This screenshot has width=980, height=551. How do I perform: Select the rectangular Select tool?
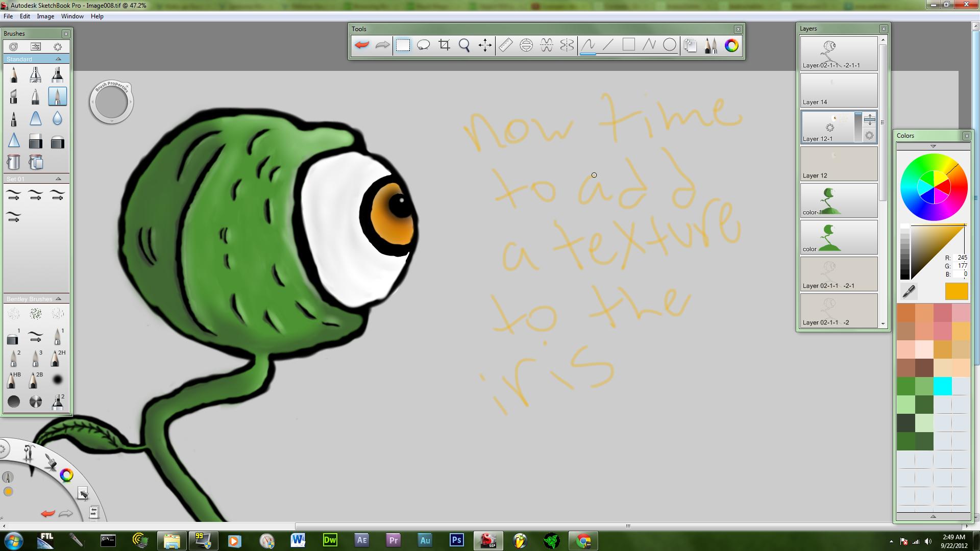[403, 45]
